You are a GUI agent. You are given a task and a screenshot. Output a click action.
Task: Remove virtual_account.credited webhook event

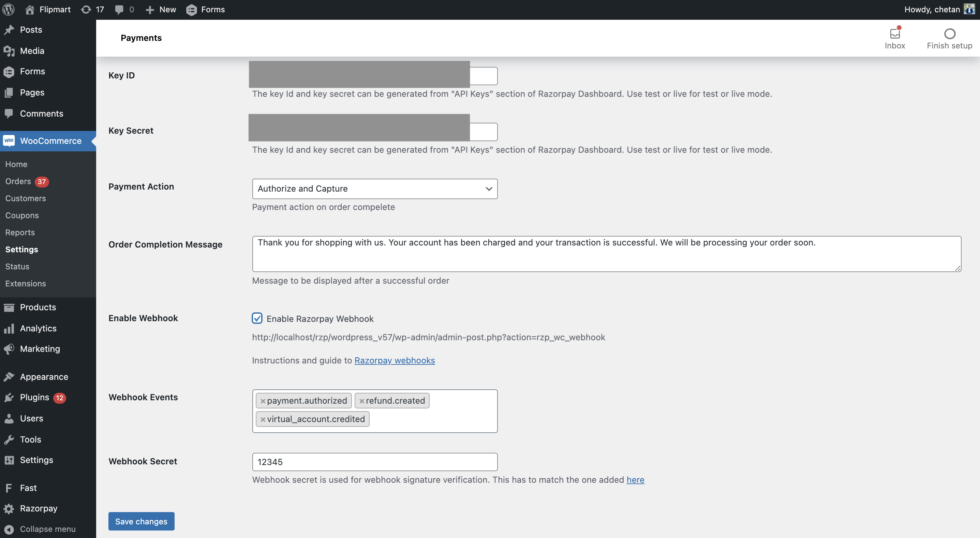pyautogui.click(x=263, y=419)
